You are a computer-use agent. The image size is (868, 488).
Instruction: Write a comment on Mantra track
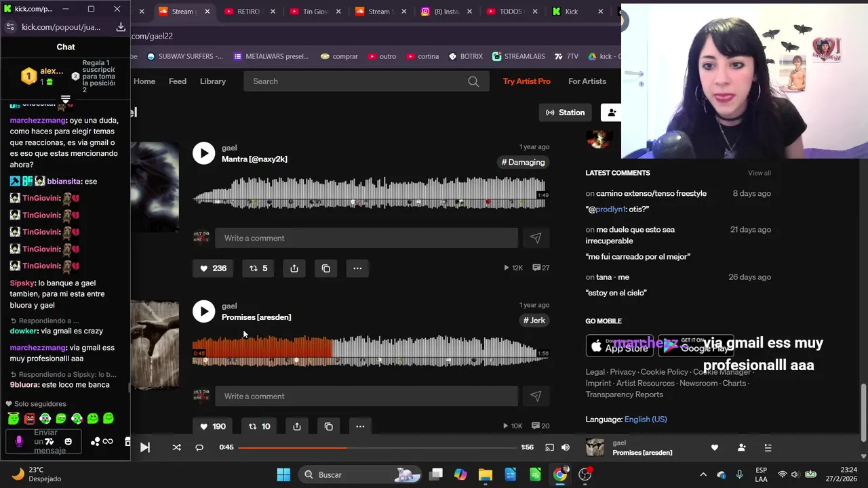tap(366, 238)
